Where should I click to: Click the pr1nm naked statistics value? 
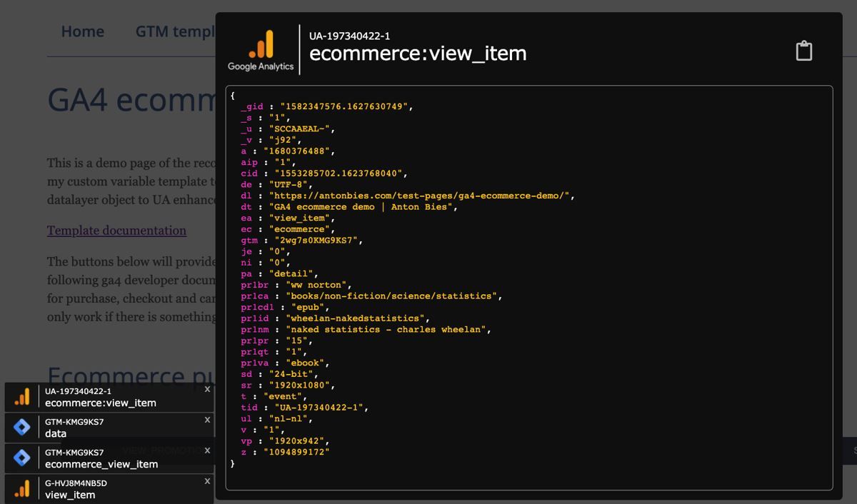(386, 330)
